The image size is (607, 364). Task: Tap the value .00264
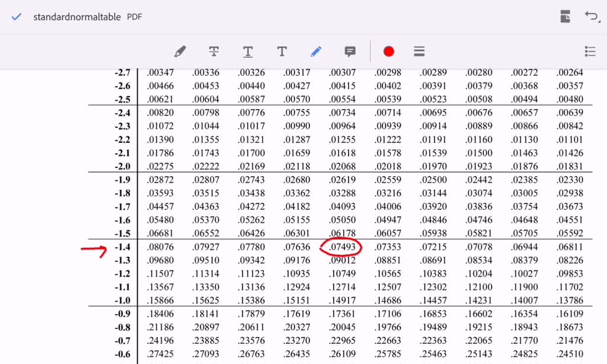[570, 72]
